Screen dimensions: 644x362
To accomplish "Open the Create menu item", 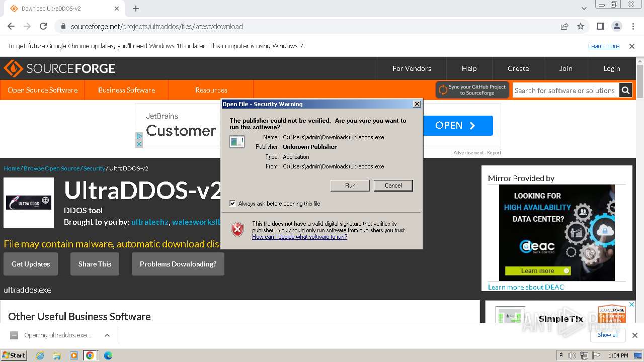I will tap(518, 68).
